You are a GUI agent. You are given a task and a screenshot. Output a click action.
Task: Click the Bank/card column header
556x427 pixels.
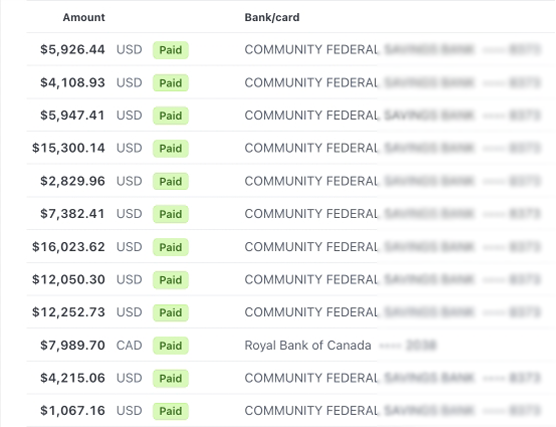tap(272, 17)
